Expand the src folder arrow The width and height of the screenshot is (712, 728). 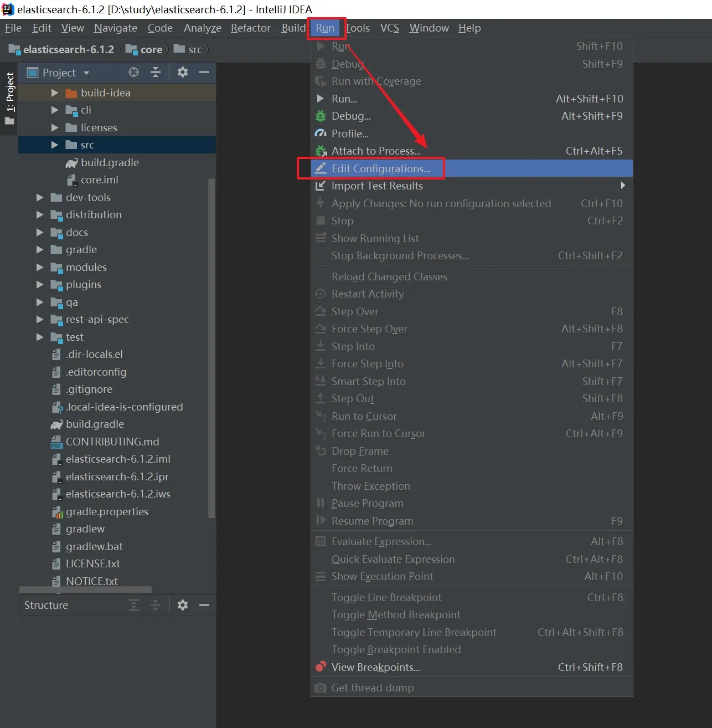click(x=54, y=145)
